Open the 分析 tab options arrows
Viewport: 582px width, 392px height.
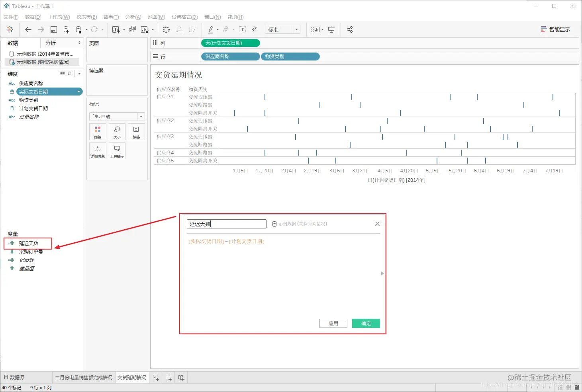click(x=79, y=43)
